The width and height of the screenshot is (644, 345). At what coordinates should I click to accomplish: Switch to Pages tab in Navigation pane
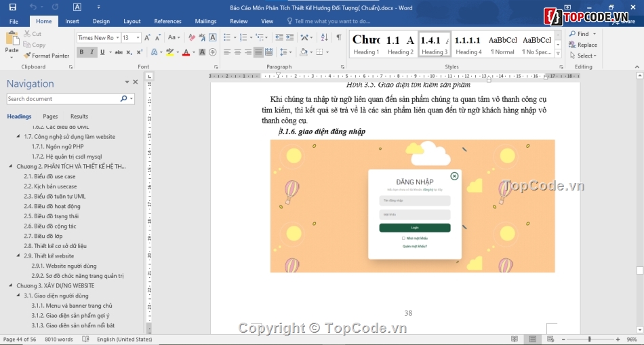tap(50, 117)
